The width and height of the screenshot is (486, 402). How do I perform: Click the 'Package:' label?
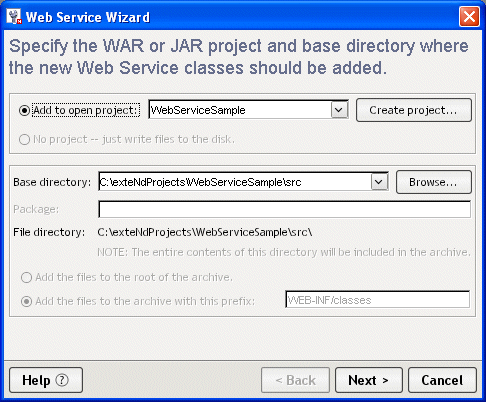pyautogui.click(x=36, y=209)
